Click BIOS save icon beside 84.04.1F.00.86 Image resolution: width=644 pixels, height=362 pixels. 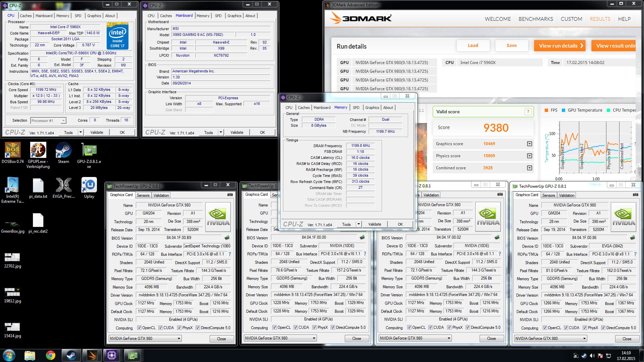point(633,238)
